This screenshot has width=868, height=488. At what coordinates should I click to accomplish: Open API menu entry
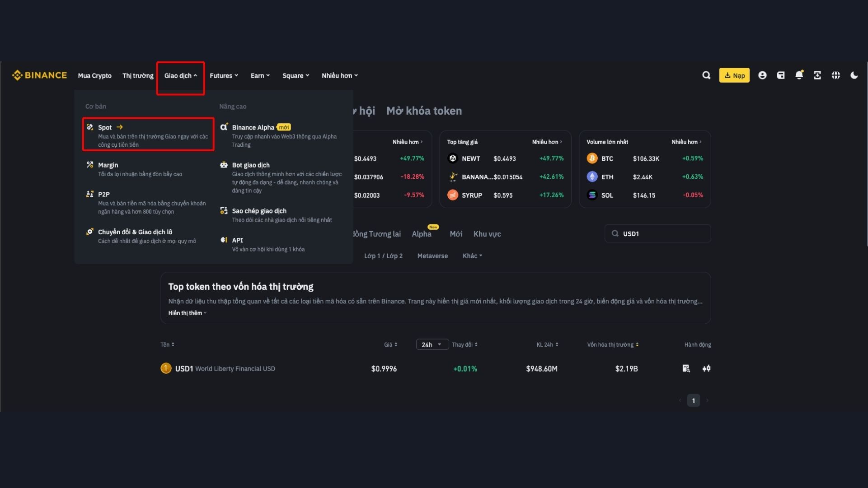pos(282,244)
